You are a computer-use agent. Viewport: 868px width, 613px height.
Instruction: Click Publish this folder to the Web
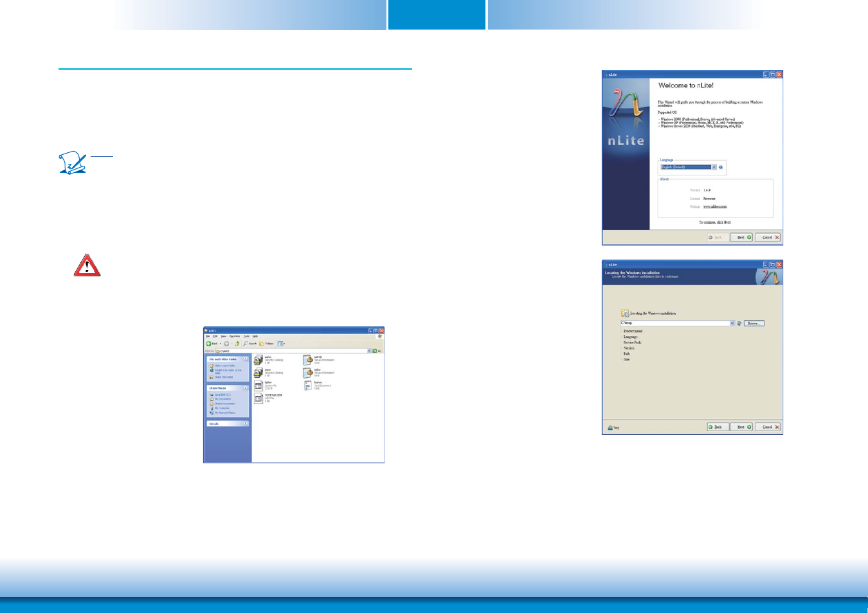[226, 371]
